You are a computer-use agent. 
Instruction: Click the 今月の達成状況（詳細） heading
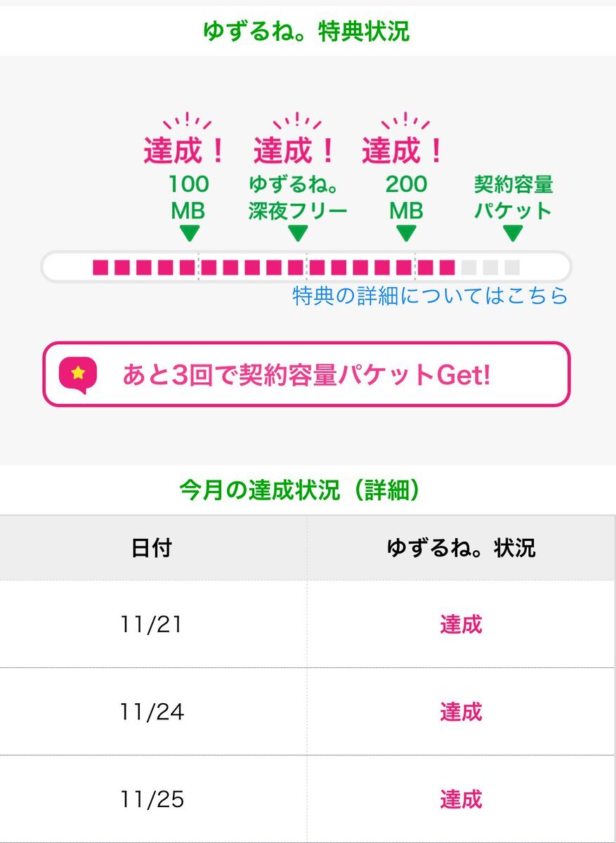pyautogui.click(x=299, y=490)
